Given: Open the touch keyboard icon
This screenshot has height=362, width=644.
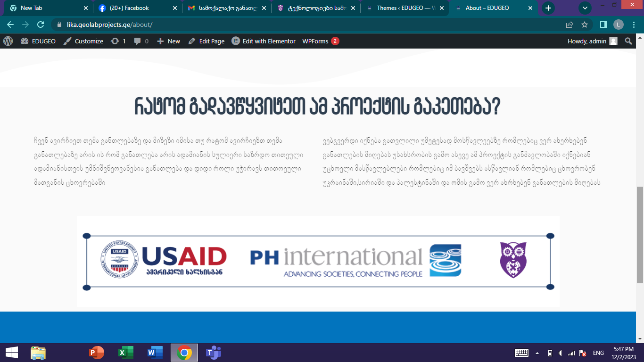Looking at the screenshot, I should (521, 353).
